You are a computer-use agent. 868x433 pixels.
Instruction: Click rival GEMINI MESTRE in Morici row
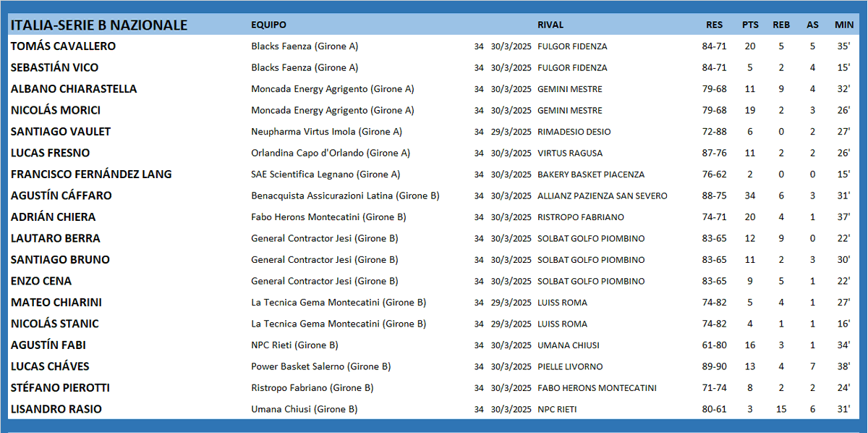point(570,111)
